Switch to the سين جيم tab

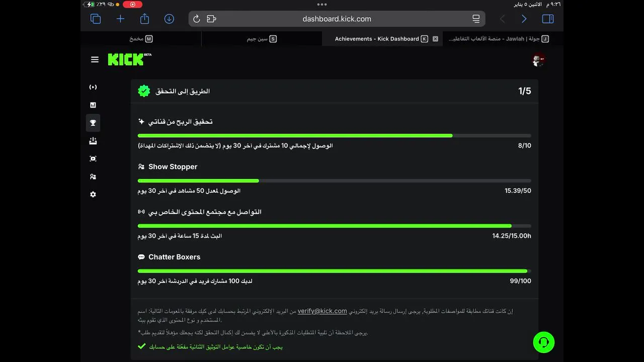[x=262, y=39]
